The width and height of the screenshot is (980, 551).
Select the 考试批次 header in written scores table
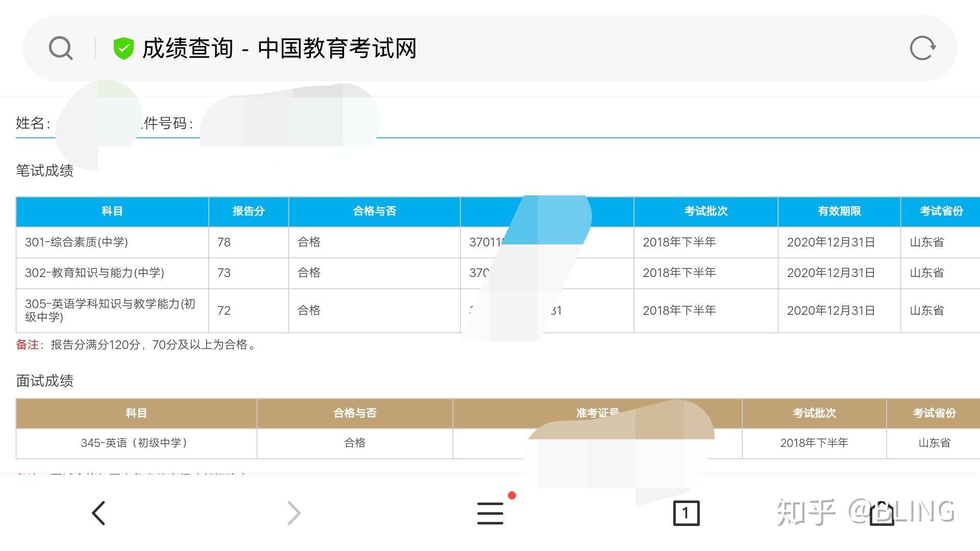pos(706,211)
